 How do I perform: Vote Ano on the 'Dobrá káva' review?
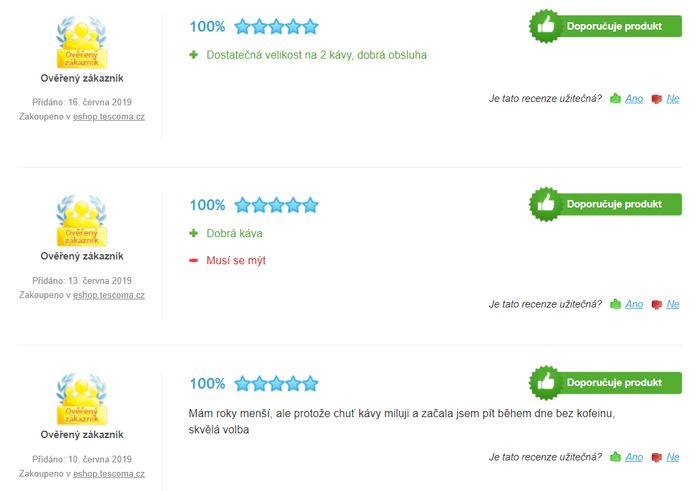pyautogui.click(x=634, y=304)
